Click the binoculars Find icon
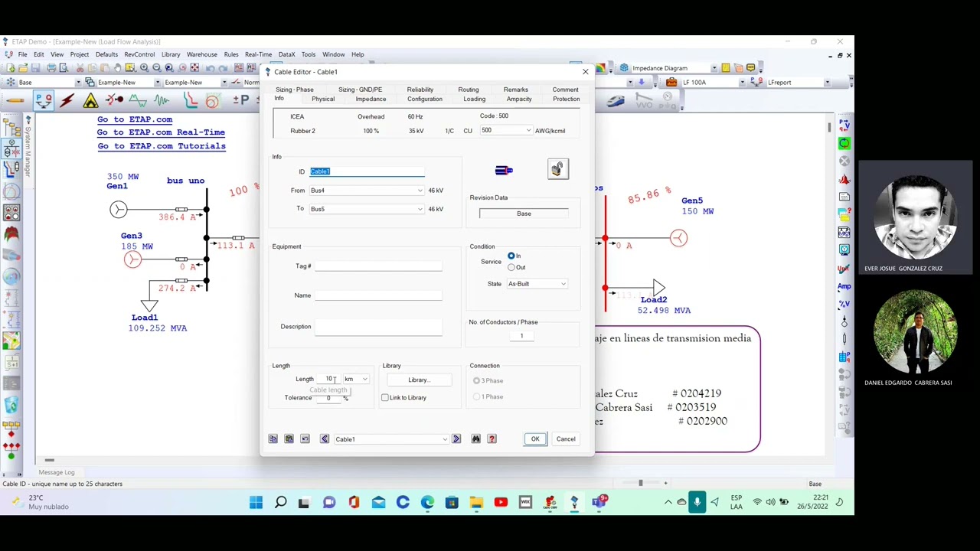 click(x=475, y=439)
